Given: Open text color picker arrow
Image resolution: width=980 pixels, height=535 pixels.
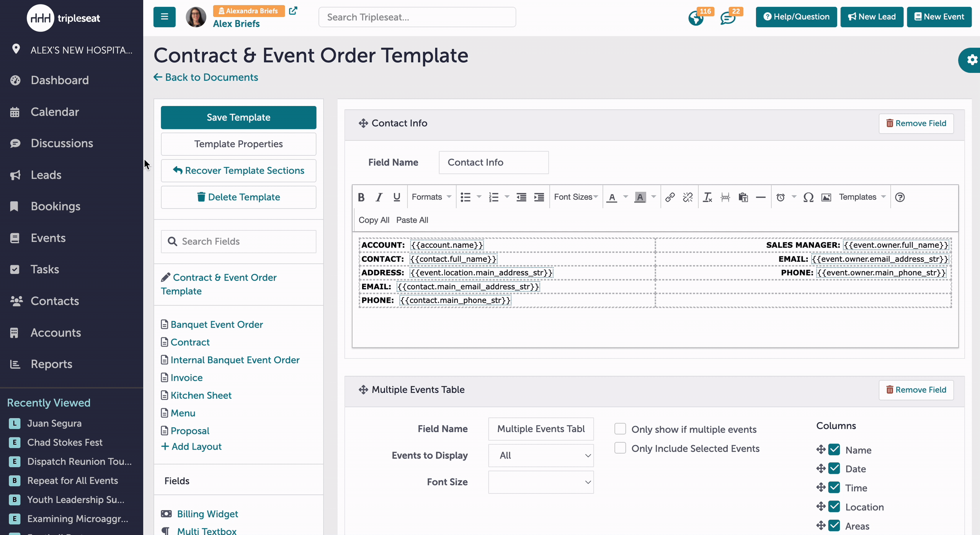Looking at the screenshot, I should 626,197.
